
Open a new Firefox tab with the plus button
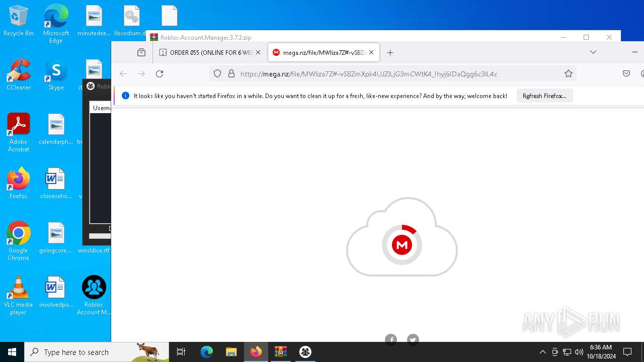pyautogui.click(x=390, y=52)
